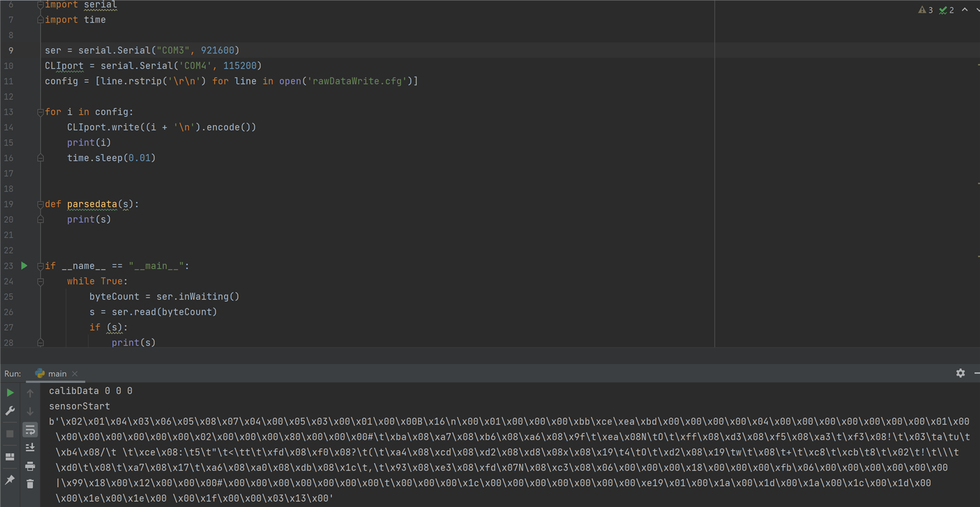
Task: Fold the while True block
Action: [40, 282]
